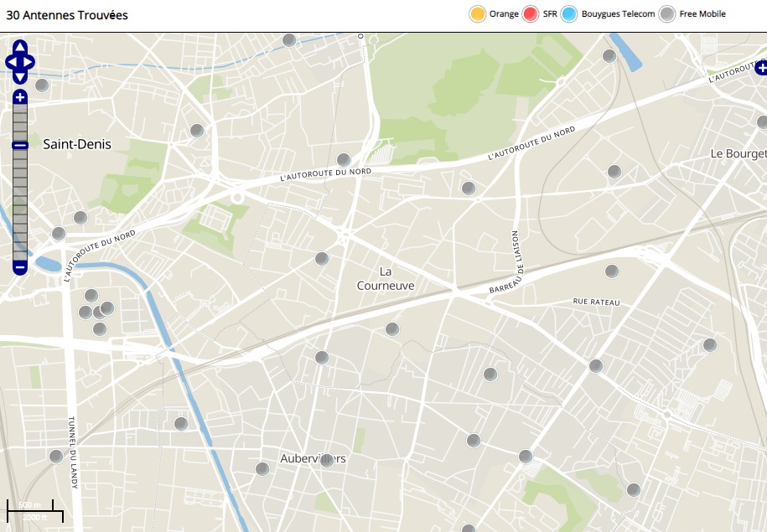767x532 pixels.
Task: Click the zoom slider handle
Action: coord(20,146)
